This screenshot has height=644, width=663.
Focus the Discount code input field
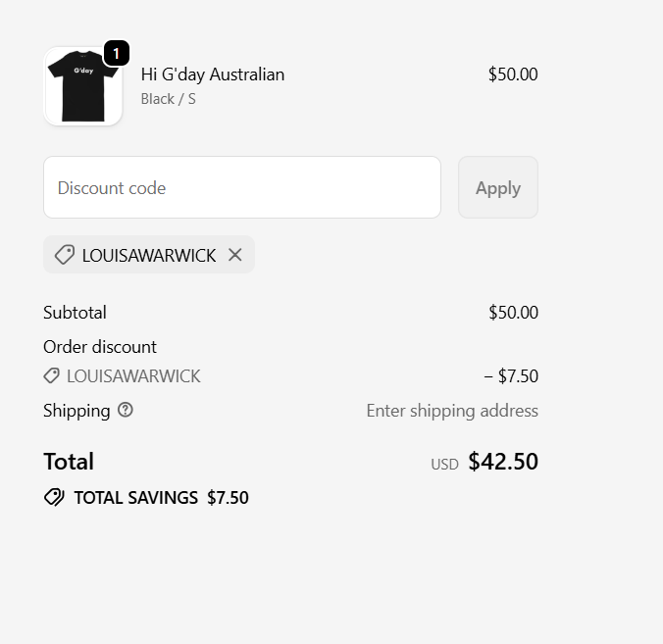pyautogui.click(x=241, y=187)
